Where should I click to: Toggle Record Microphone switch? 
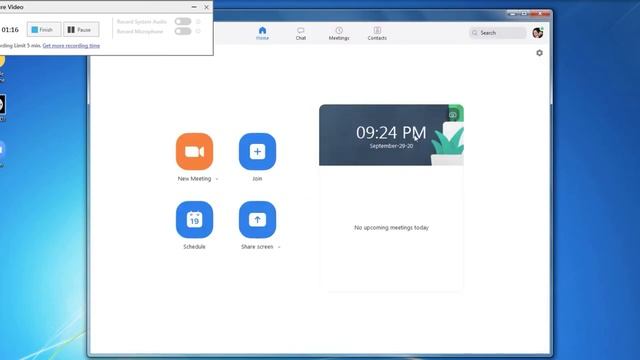click(183, 31)
